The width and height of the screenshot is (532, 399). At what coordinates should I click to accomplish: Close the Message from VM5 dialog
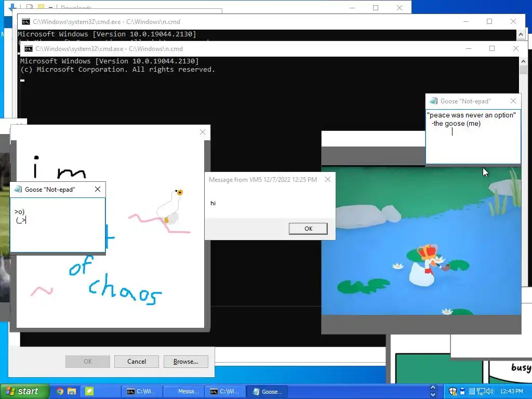(x=327, y=179)
